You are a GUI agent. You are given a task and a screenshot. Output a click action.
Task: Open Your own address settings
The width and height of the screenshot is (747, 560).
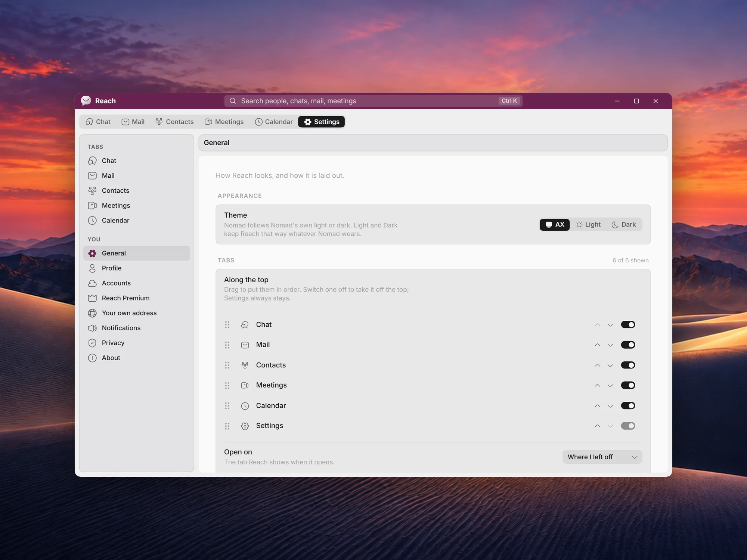(x=137, y=313)
